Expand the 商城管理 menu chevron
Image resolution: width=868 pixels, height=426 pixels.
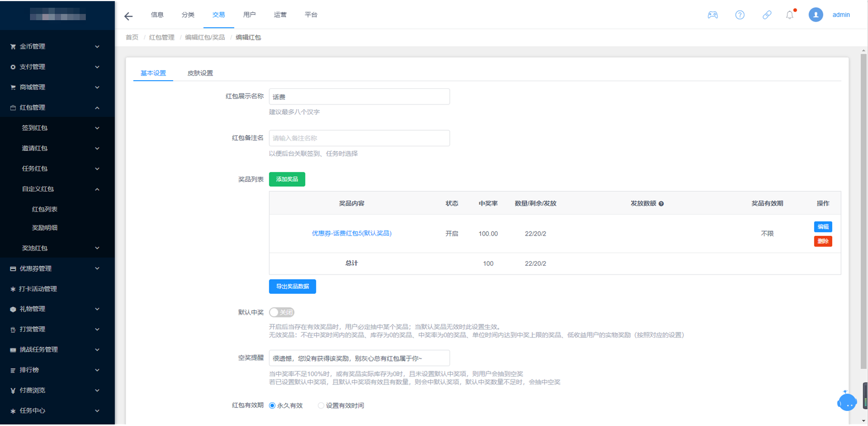tap(97, 87)
